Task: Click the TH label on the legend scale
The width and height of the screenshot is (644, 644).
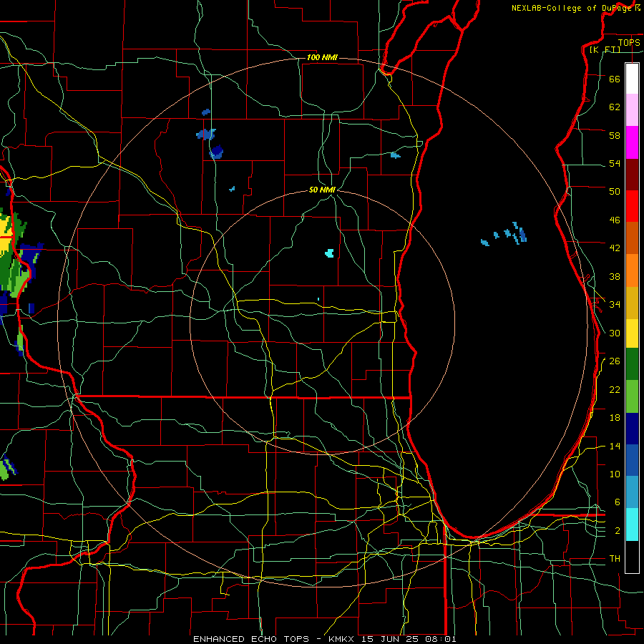Action: click(615, 559)
